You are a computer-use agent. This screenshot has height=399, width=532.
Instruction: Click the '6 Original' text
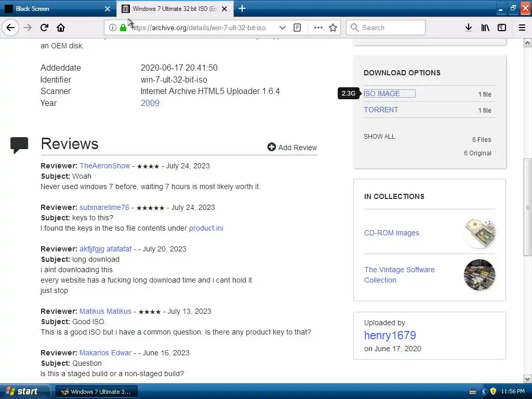(x=477, y=153)
